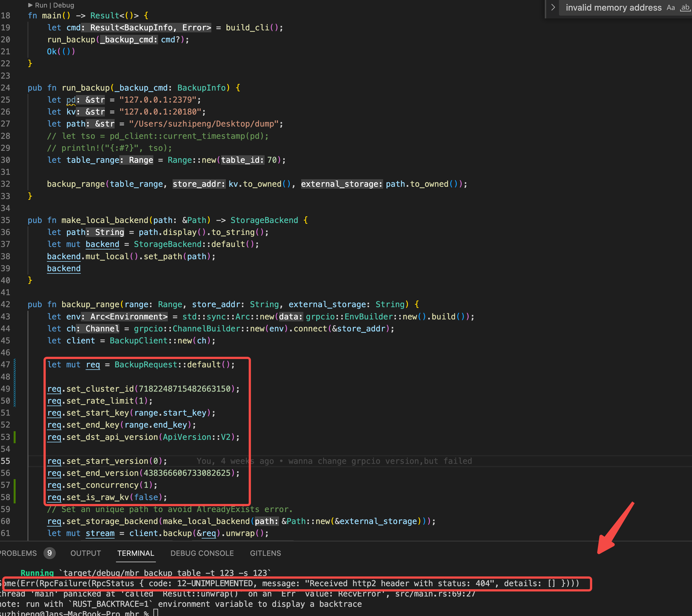Viewport: 692px width, 616px height.
Task: Expand the search widget replace field chevron
Action: pos(553,8)
